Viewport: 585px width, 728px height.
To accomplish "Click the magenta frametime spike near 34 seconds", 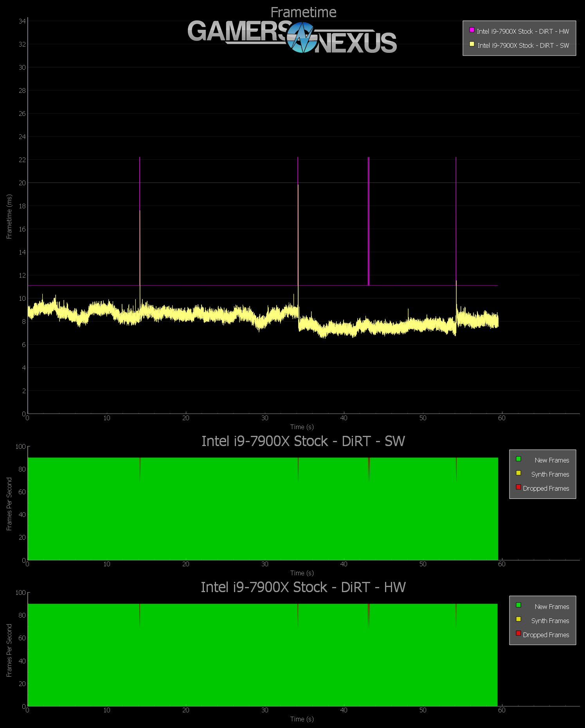I will [x=298, y=170].
